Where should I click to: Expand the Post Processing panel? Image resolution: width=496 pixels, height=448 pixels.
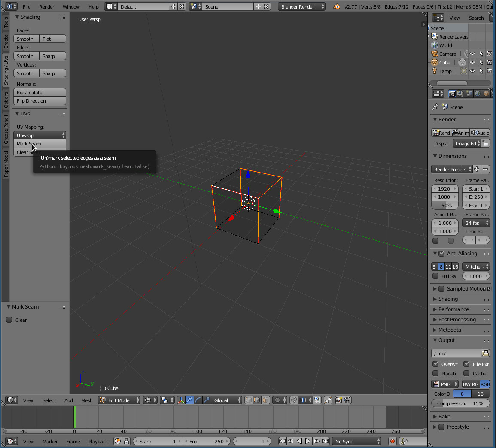coord(435,320)
